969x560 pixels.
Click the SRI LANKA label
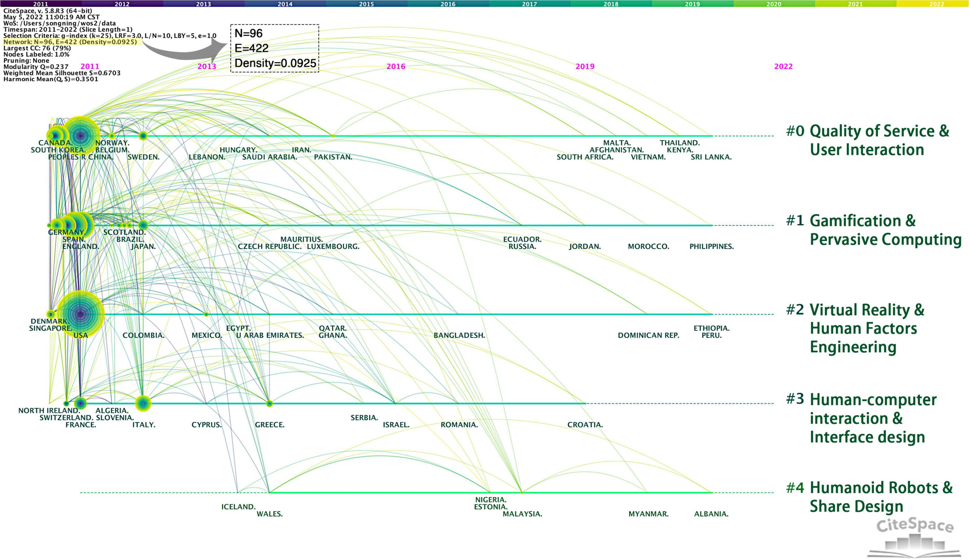click(x=711, y=157)
